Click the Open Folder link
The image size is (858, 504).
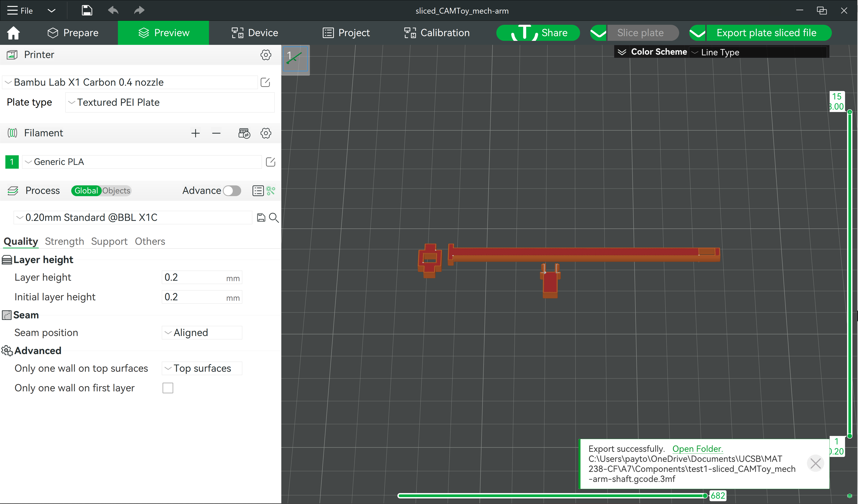click(697, 449)
